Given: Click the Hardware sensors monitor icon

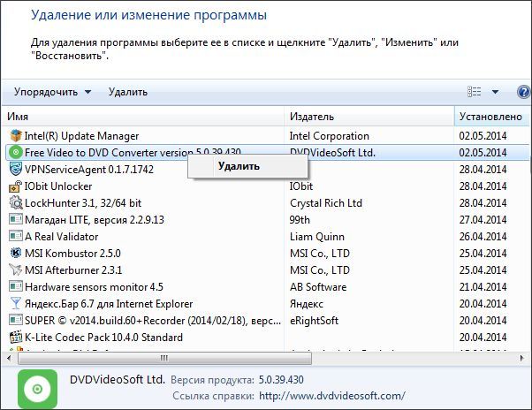Looking at the screenshot, I should coord(16,286).
